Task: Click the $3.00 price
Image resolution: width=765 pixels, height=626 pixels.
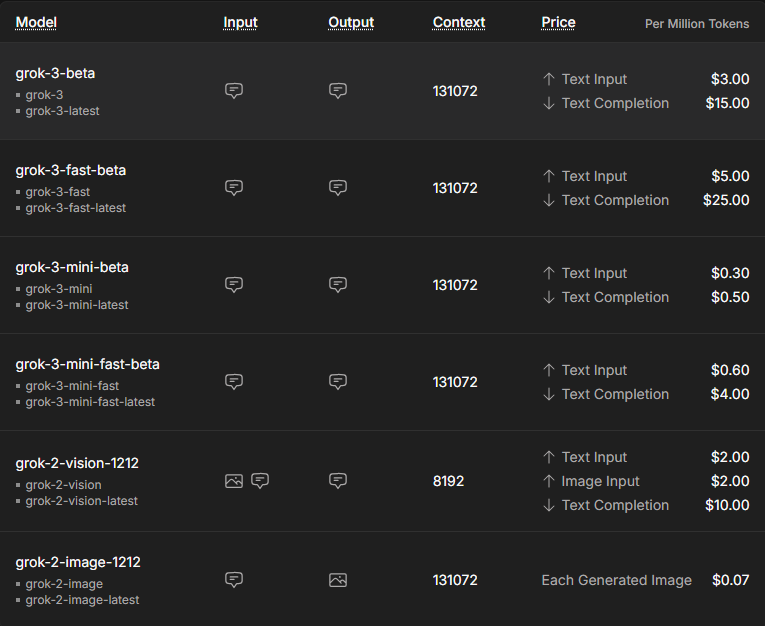Action: (730, 79)
